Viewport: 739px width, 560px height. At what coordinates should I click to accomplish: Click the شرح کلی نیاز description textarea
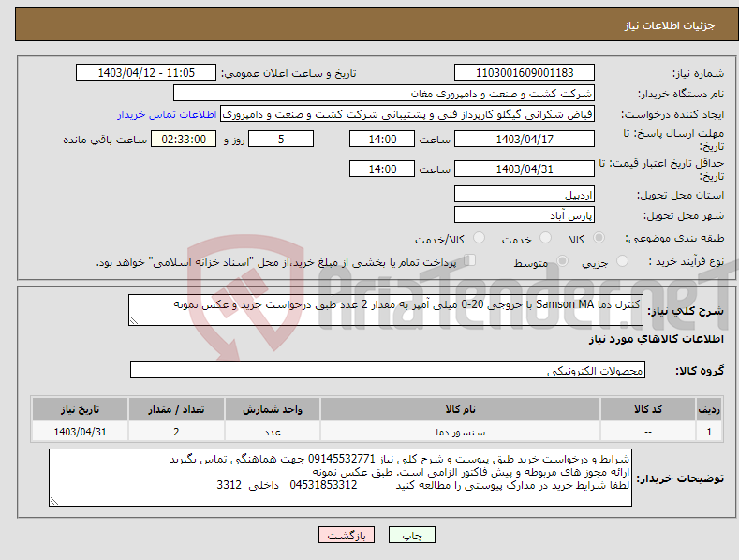click(x=386, y=310)
